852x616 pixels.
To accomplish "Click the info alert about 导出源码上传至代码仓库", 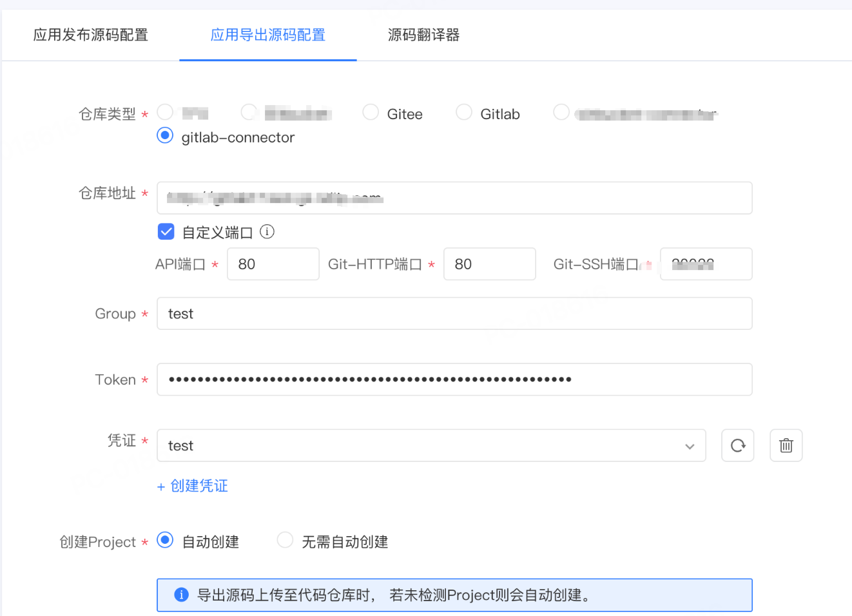I will coord(454,595).
